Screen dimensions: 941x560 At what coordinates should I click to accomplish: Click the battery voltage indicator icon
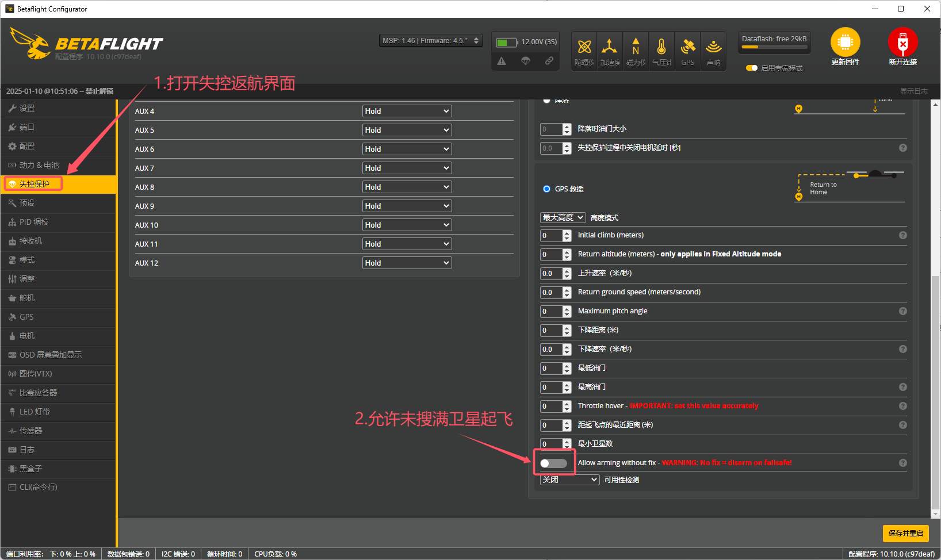[507, 43]
